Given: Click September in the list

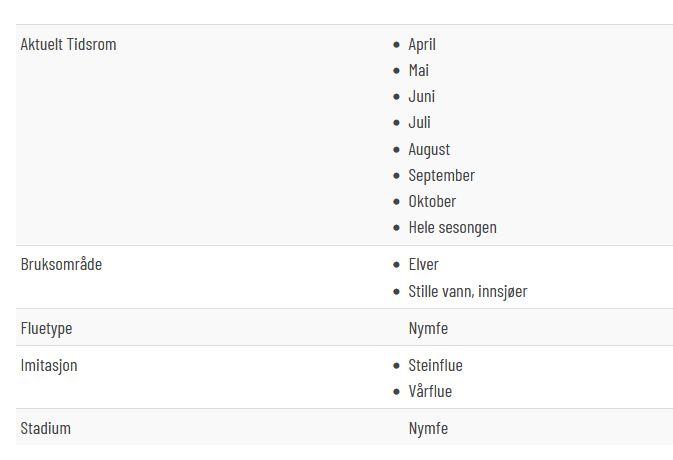Looking at the screenshot, I should (442, 176).
